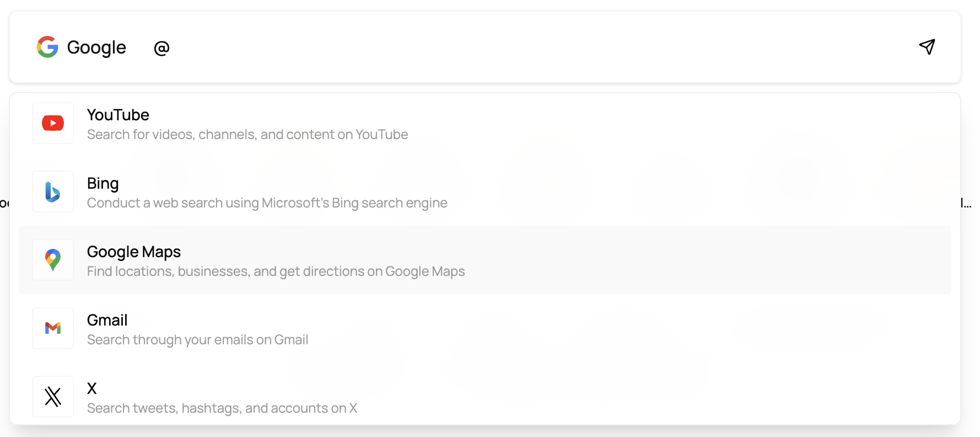
Task: Select the X entry title
Action: (x=92, y=388)
